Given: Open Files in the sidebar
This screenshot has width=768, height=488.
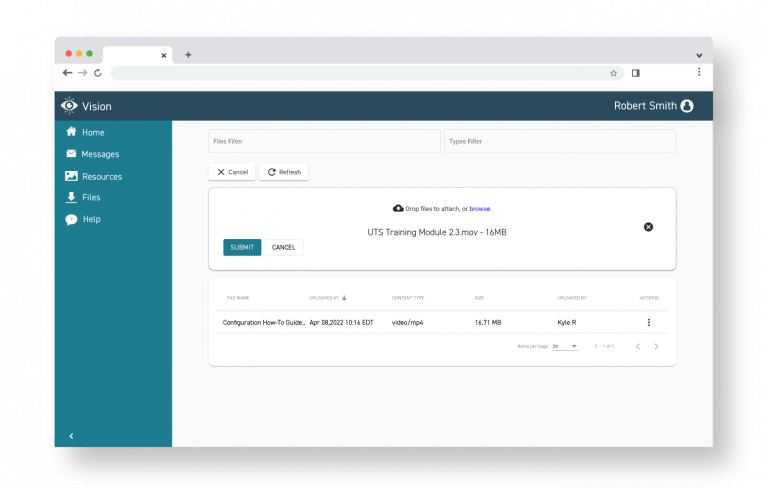Looking at the screenshot, I should 83,197.
